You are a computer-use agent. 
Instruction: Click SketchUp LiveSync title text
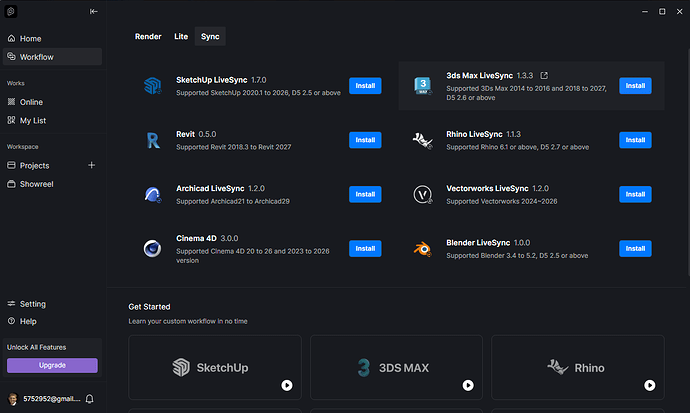point(212,80)
